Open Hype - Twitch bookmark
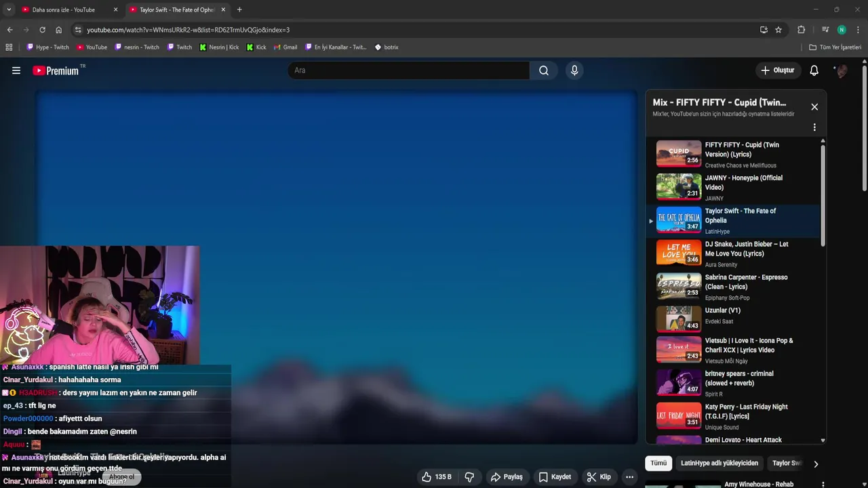 point(47,47)
